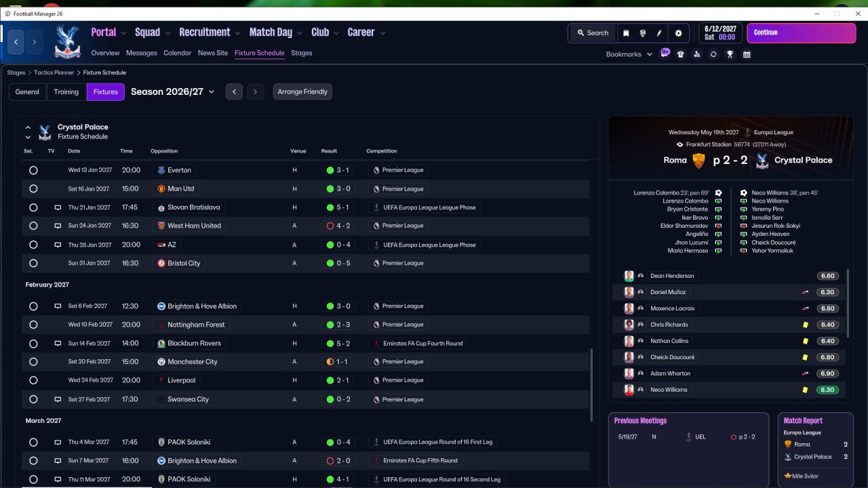Open the Calendar sub-tab

178,53
